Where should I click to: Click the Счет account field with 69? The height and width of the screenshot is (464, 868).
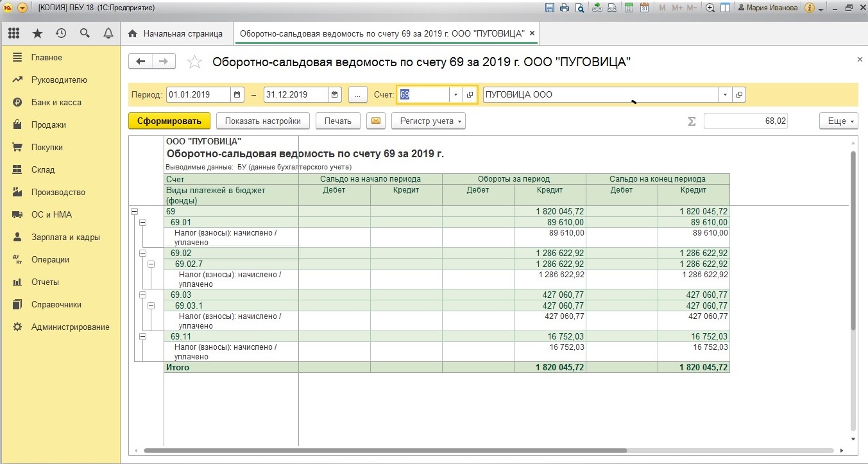click(423, 94)
